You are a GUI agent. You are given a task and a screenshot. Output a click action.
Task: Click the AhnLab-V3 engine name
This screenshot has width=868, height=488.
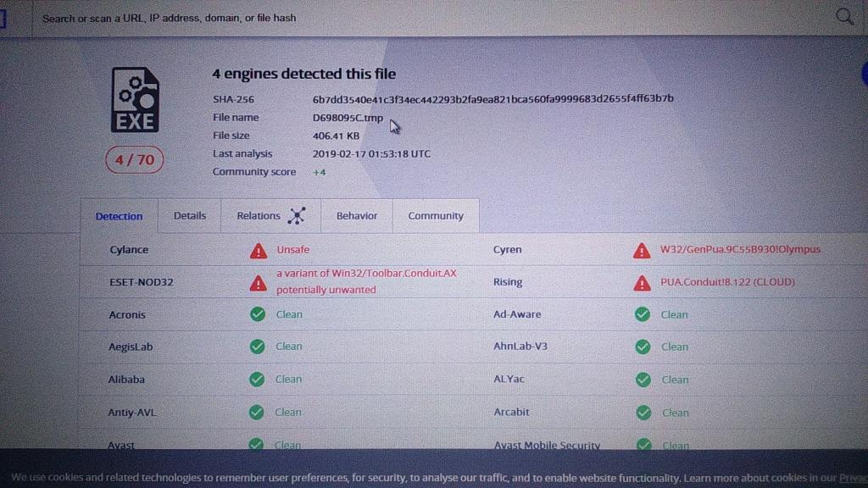tap(520, 347)
